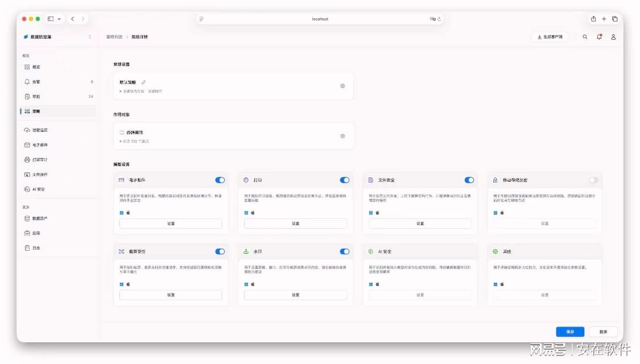Open the notification bell in the header
The width and height of the screenshot is (640, 364).
point(599,37)
